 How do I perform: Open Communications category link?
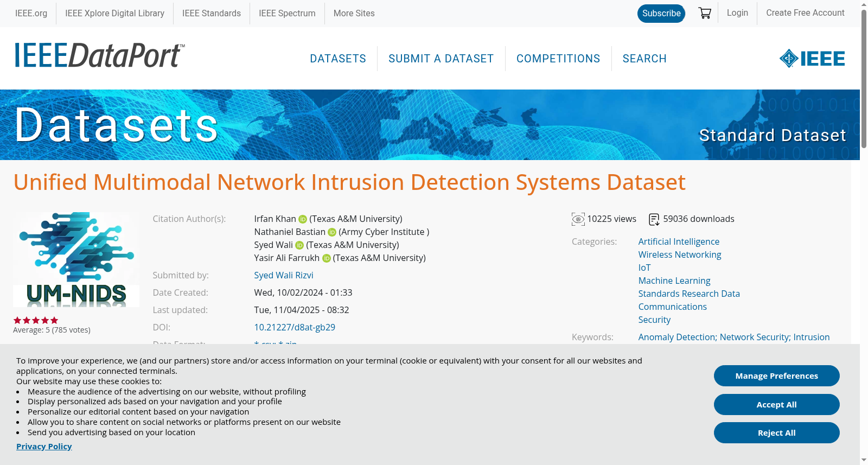[672, 307]
